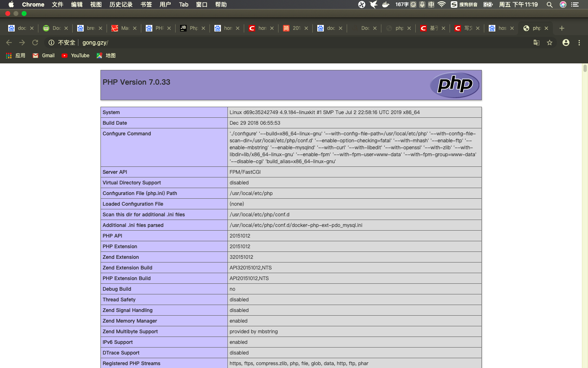Show the battery status menu

tap(488, 4)
